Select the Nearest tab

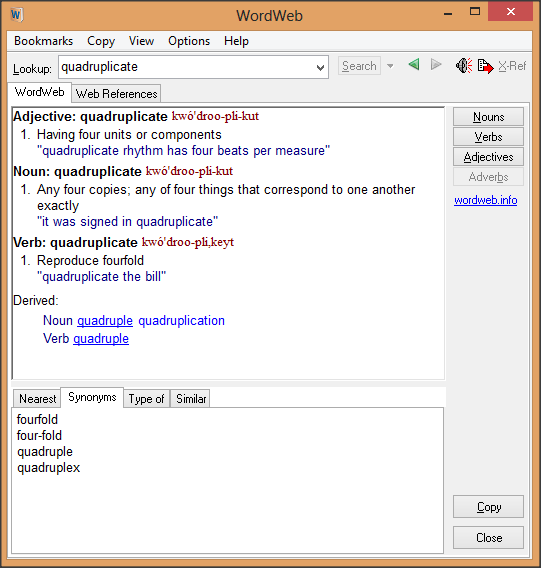click(37, 398)
